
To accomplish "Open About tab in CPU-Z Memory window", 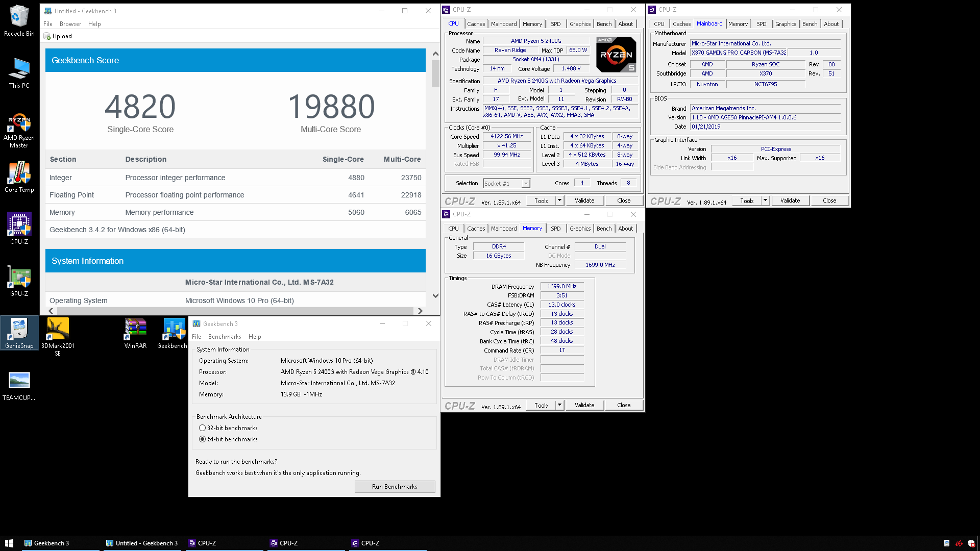I will [x=625, y=229].
